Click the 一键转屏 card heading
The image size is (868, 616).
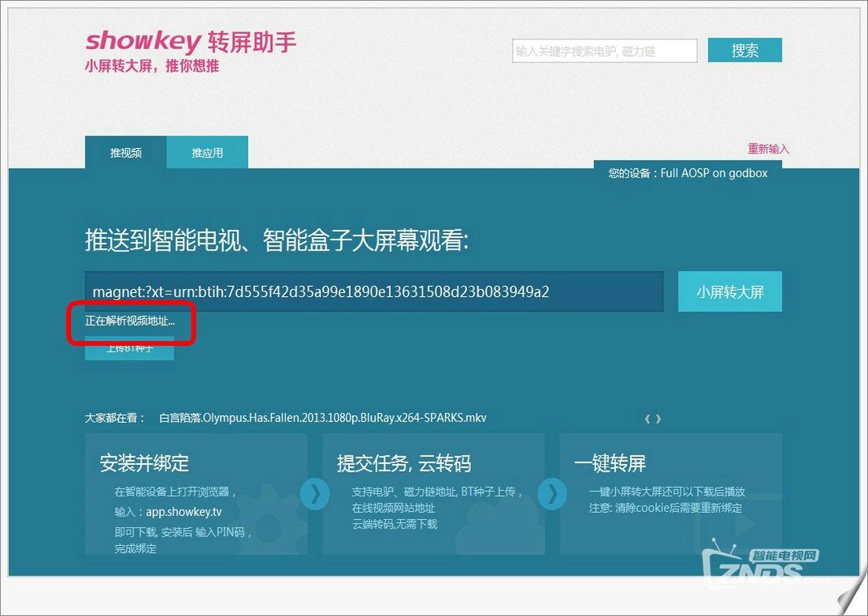(610, 463)
